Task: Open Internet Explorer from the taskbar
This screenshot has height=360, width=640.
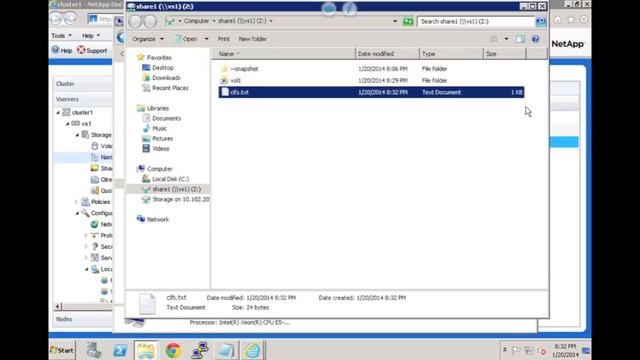Action: tap(253, 350)
